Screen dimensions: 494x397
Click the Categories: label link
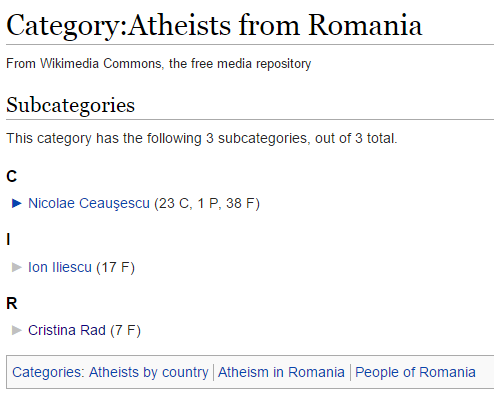(x=46, y=372)
